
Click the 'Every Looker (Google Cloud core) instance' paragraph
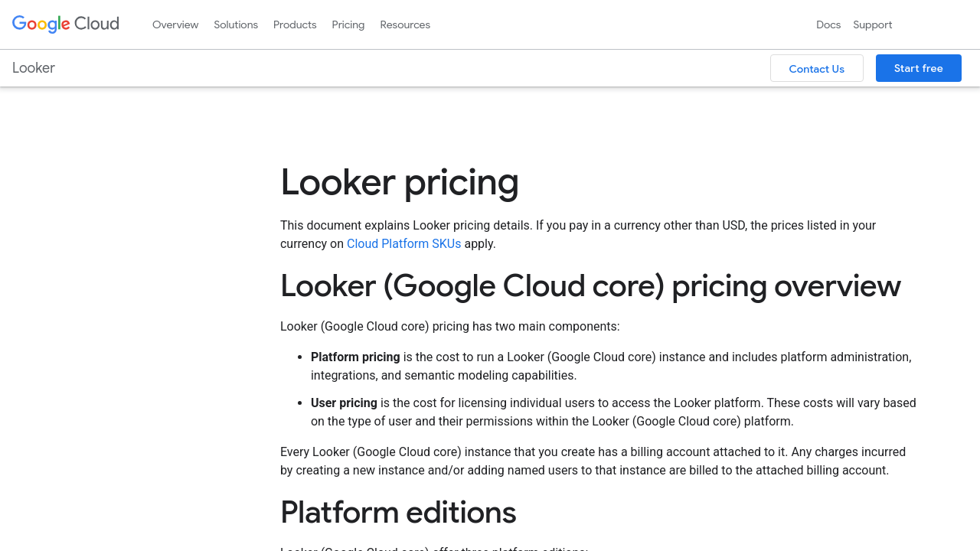593,461
